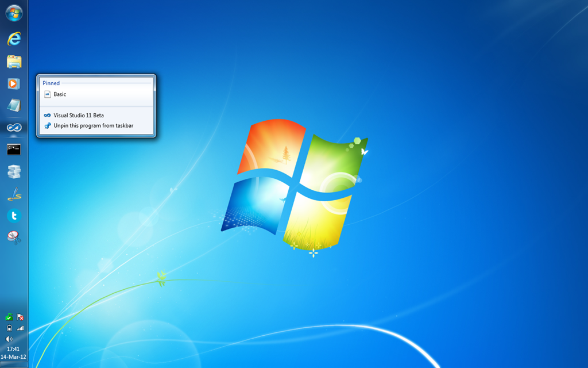Check the battery tray icon
The height and width of the screenshot is (368, 588).
pos(9,328)
